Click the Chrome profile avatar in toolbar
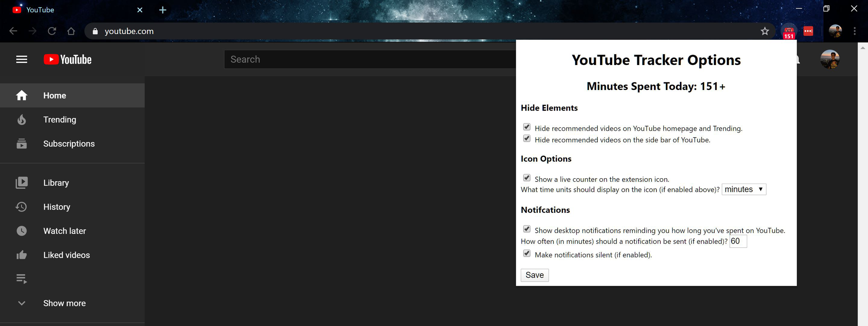This screenshot has height=326, width=868. [835, 31]
